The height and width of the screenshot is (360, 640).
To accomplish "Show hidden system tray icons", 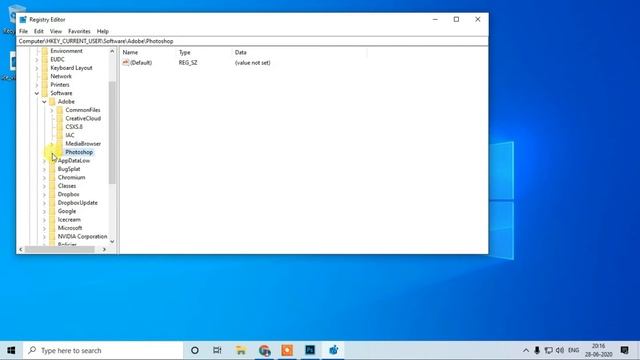I will 526,350.
